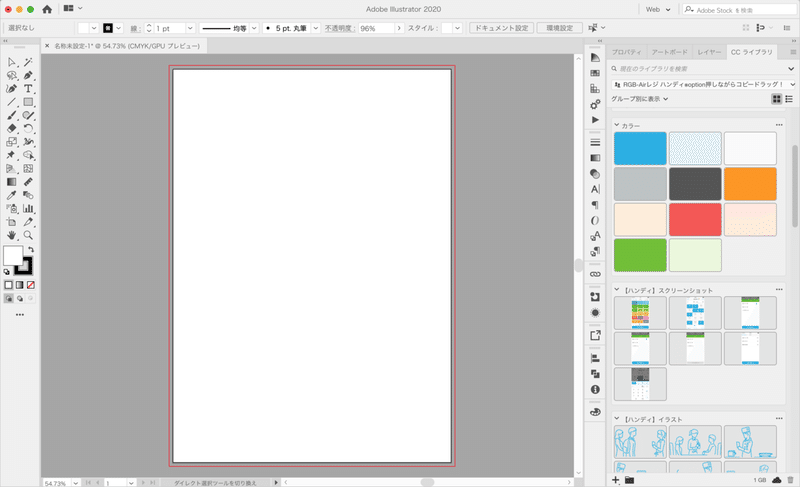Open the stroke color dropdown in control bar
This screenshot has height=487, width=800.
point(119,28)
